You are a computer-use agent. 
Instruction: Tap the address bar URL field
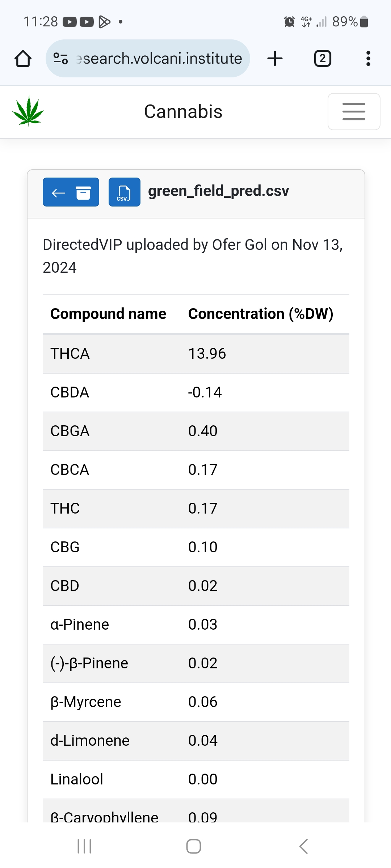point(159,59)
